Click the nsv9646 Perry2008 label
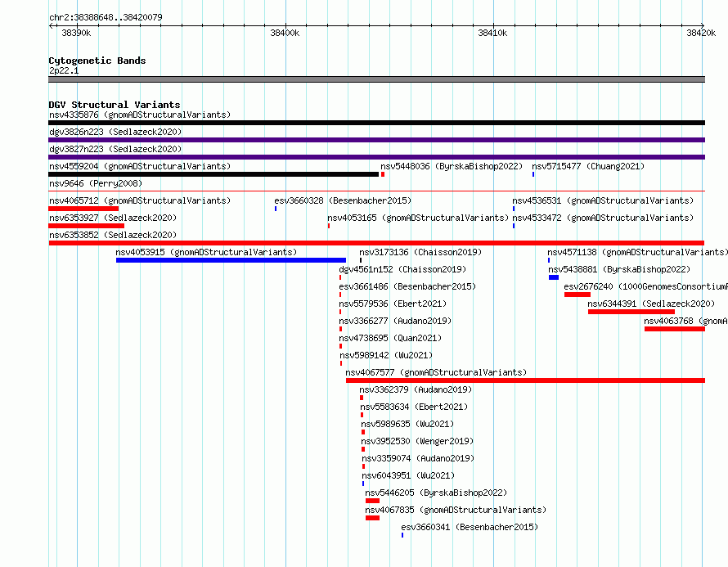This screenshot has width=728, height=567. tap(96, 183)
